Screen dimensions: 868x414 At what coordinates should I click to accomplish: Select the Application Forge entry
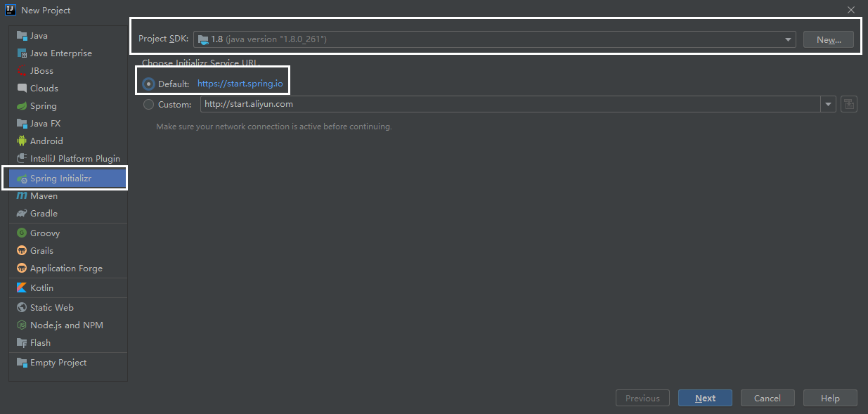(x=68, y=269)
